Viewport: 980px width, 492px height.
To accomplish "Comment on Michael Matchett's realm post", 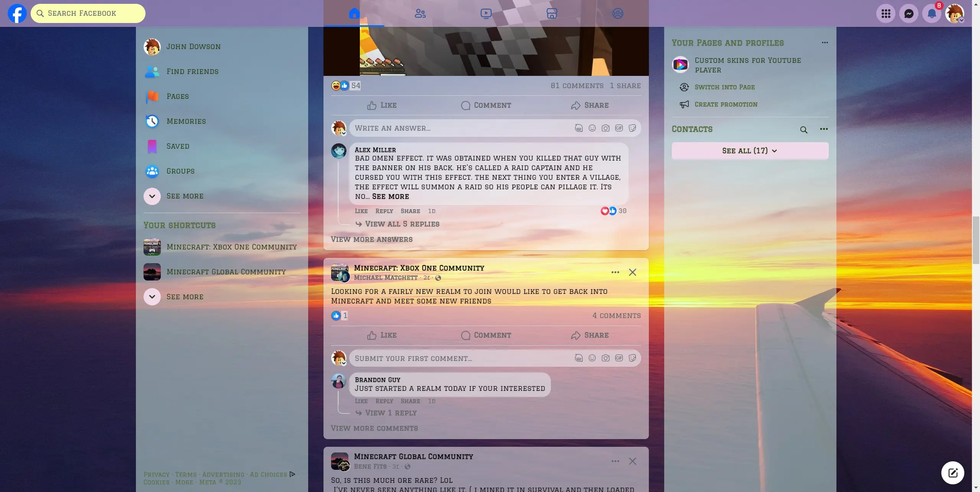I will point(486,336).
